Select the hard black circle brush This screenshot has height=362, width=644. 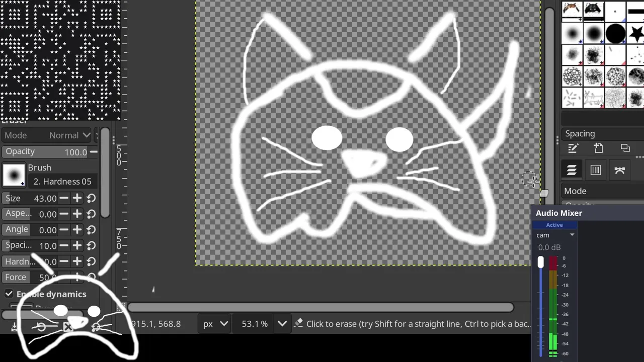pyautogui.click(x=615, y=34)
